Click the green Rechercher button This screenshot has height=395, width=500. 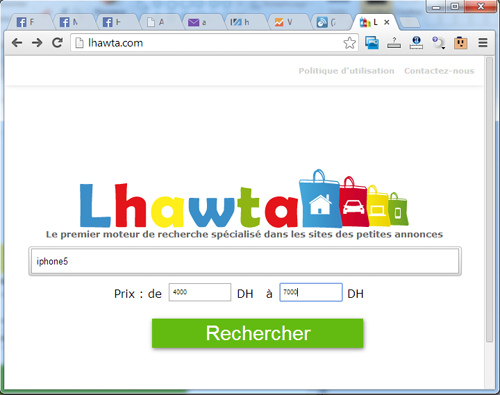click(x=258, y=333)
